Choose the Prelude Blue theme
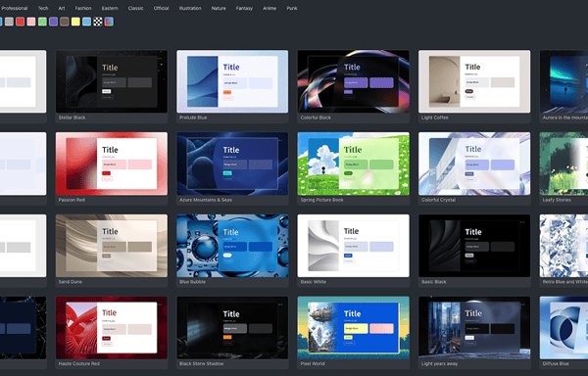This screenshot has height=376, width=588. point(232,86)
